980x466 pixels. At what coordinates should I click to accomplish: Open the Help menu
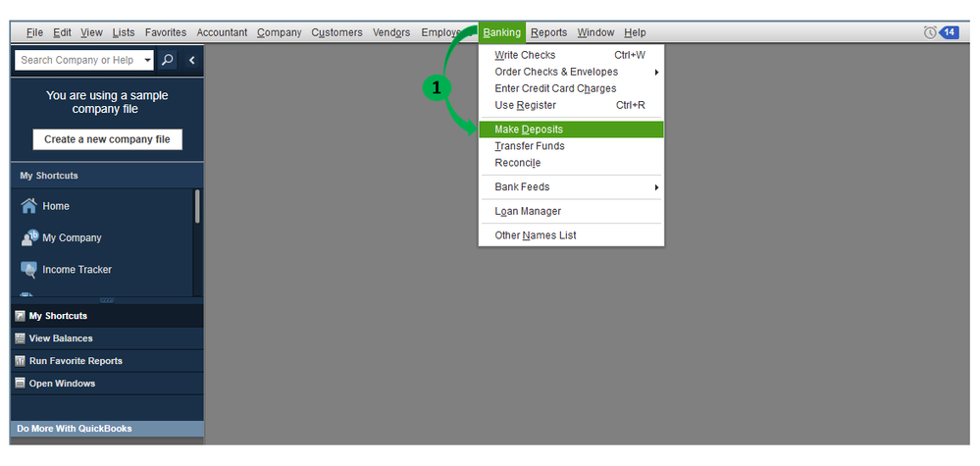(x=635, y=32)
